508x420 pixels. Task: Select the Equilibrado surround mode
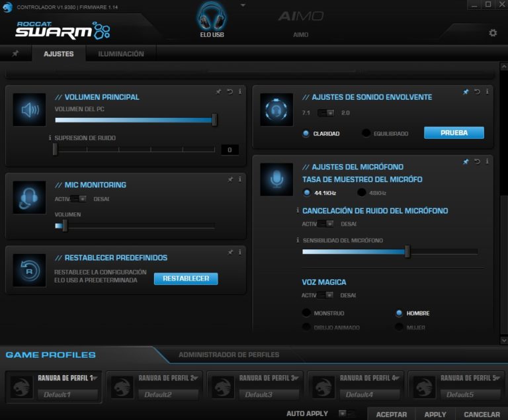(x=366, y=134)
